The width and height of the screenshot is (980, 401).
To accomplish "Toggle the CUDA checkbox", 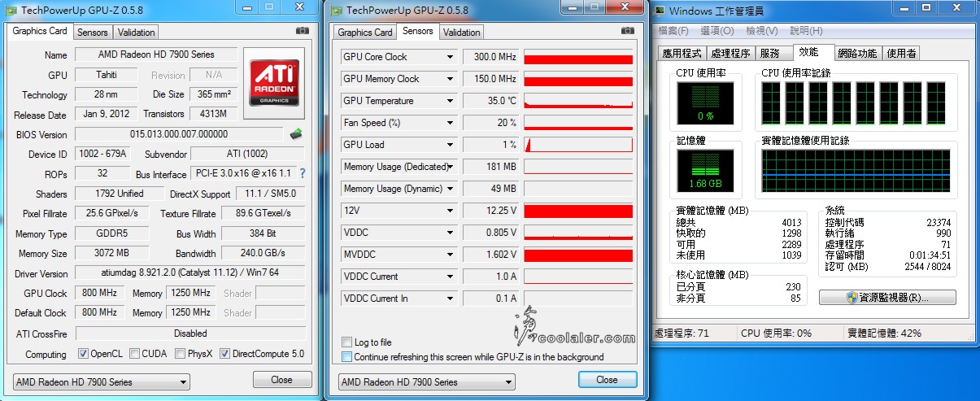I will tap(133, 354).
